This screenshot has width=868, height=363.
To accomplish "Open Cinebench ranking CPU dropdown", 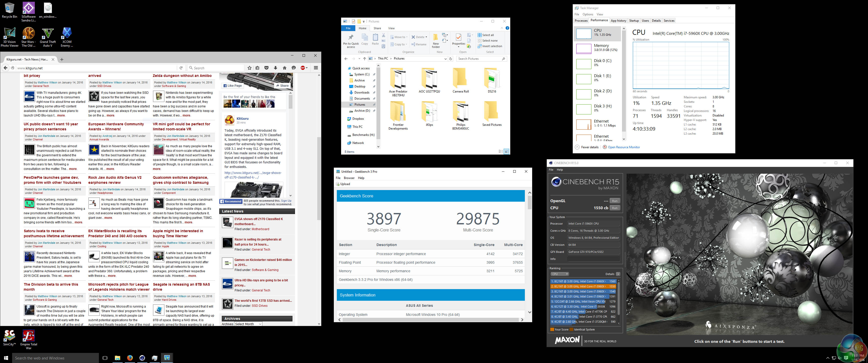I will 560,274.
